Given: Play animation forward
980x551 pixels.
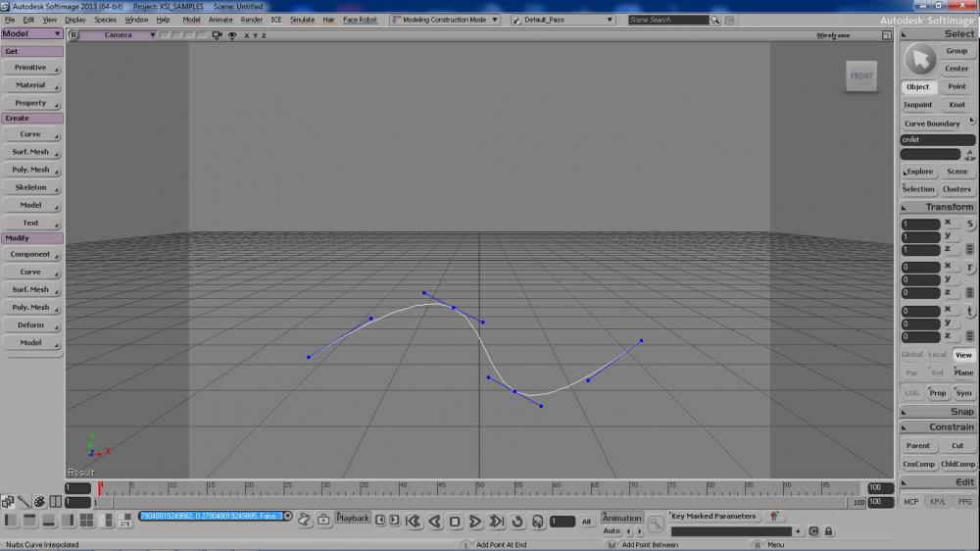Looking at the screenshot, I should pos(475,521).
